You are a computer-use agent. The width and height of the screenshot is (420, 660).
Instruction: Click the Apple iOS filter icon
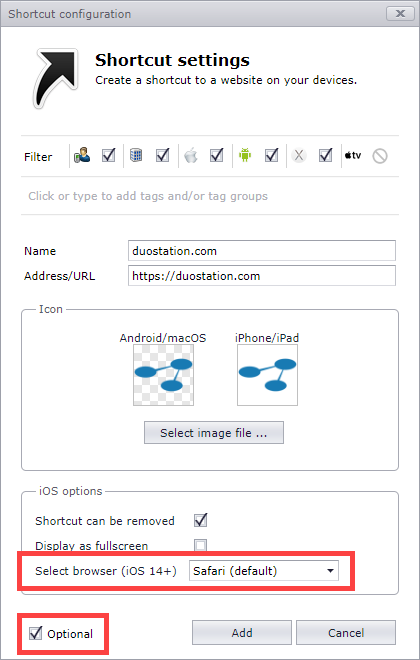coord(191,155)
